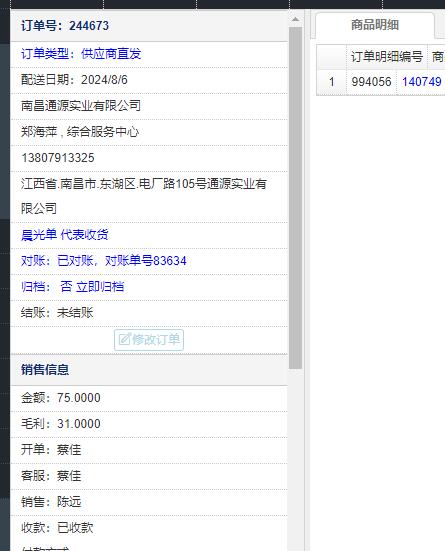Open product link 140749
445x551 pixels.
[x=421, y=82]
